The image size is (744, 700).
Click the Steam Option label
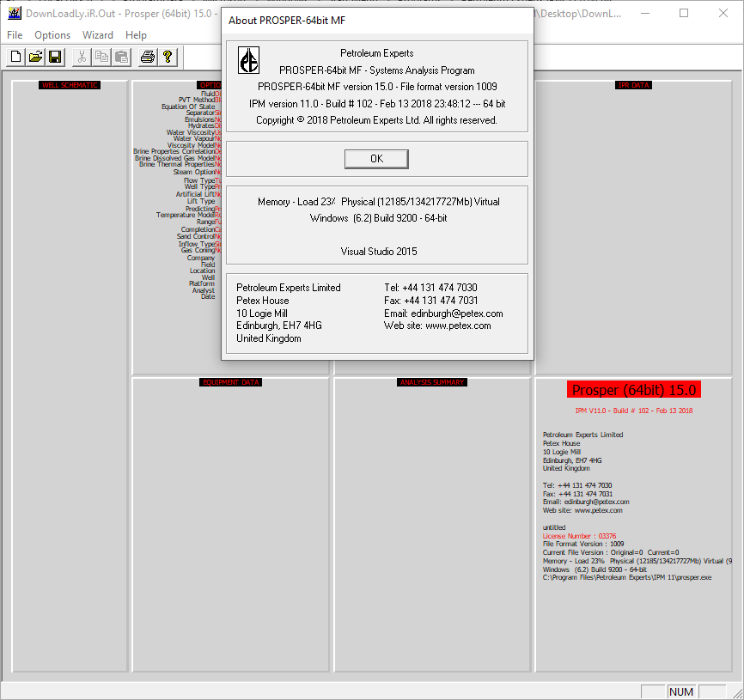[194, 172]
